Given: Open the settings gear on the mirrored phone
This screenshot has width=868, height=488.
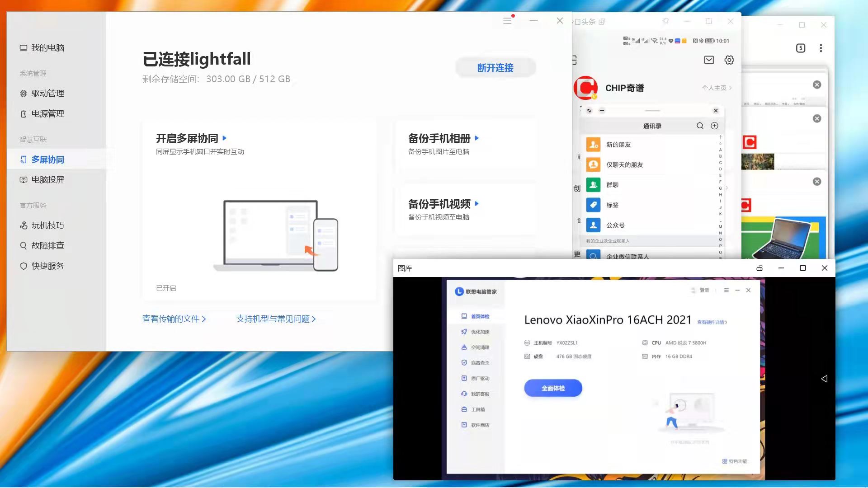Looking at the screenshot, I should pyautogui.click(x=729, y=60).
